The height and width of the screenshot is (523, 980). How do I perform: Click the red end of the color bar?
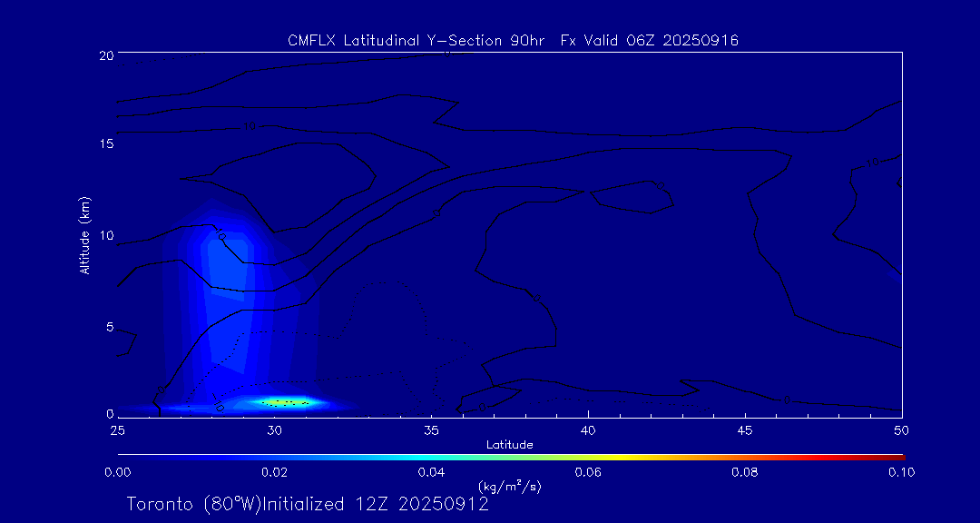(x=898, y=456)
